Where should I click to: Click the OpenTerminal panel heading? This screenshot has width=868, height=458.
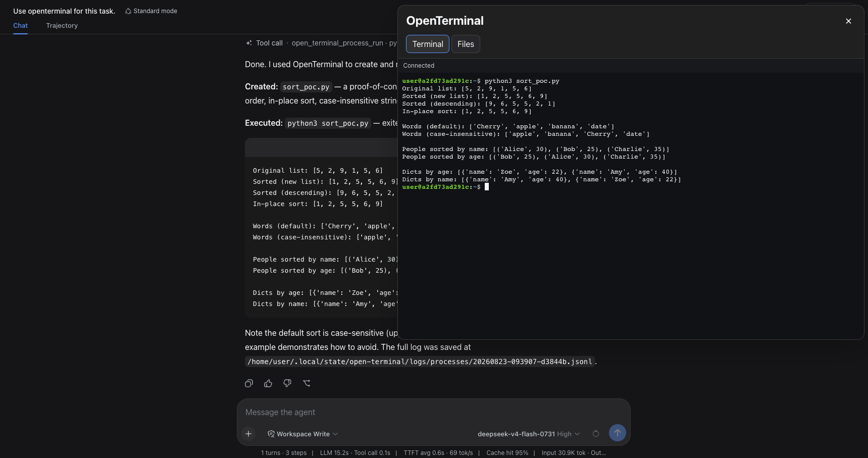(x=445, y=21)
